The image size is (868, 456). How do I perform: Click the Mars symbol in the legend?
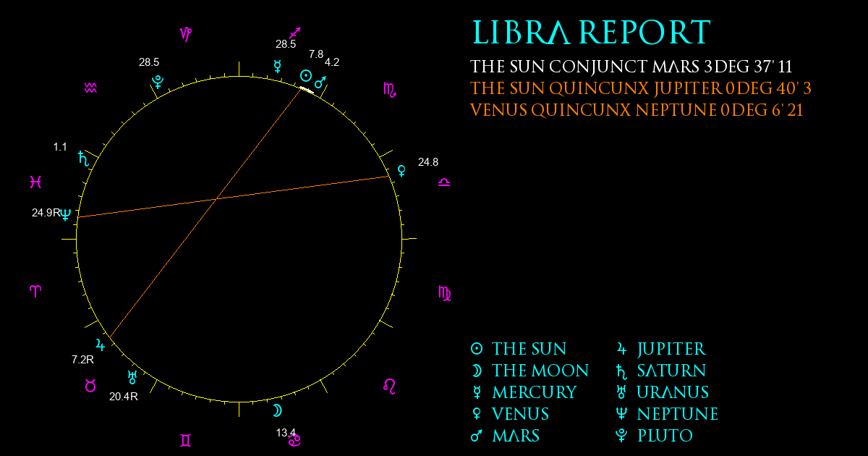[476, 436]
